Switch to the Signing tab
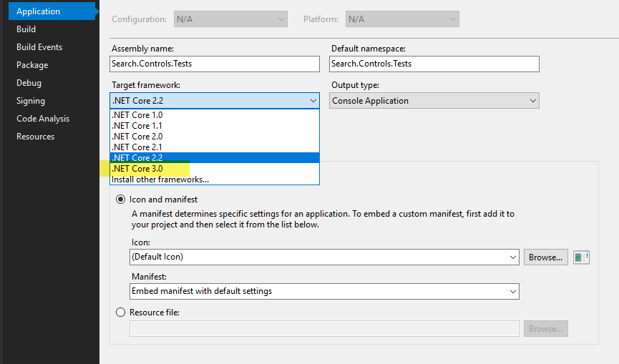 [x=31, y=101]
